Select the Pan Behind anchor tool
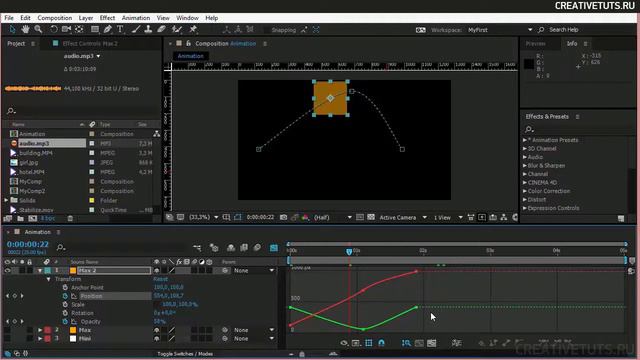Screen dimensions: 640x360 point(79,29)
